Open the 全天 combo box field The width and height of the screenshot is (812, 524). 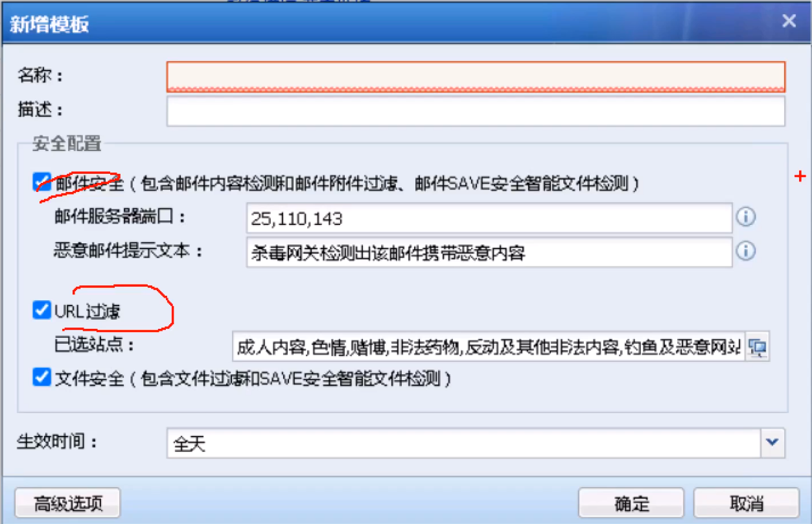(x=464, y=443)
